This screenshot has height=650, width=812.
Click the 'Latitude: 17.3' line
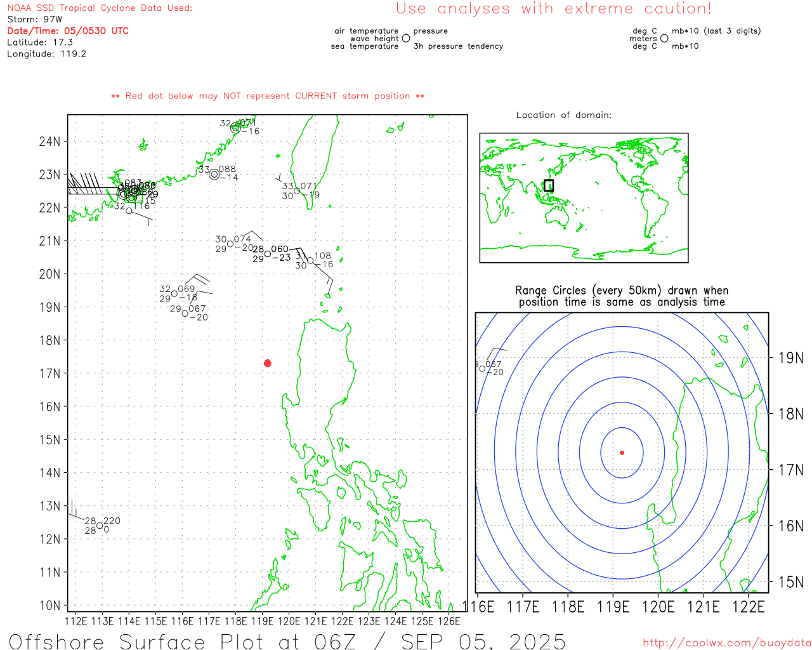tap(40, 42)
